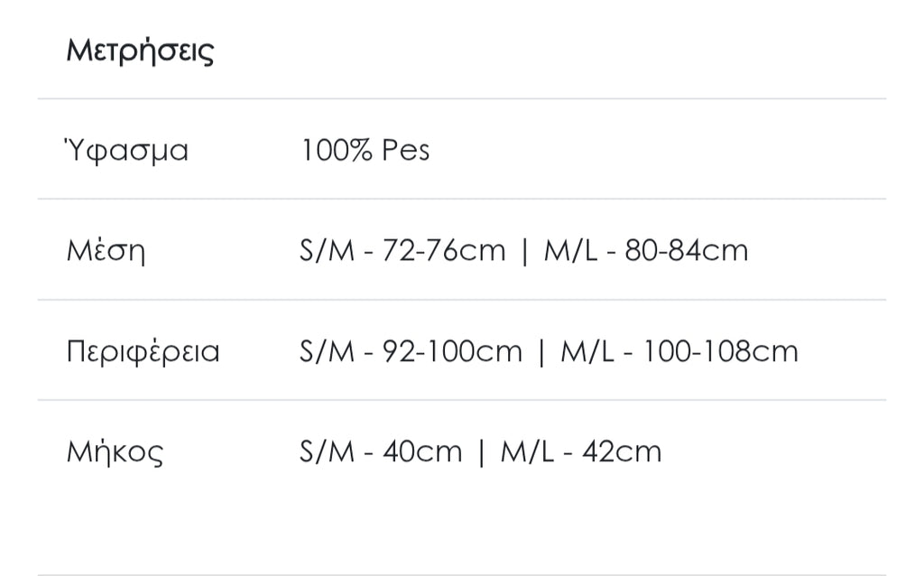Click the divider line below the Ύφασμα row
The height and width of the screenshot is (576, 924).
point(462,199)
